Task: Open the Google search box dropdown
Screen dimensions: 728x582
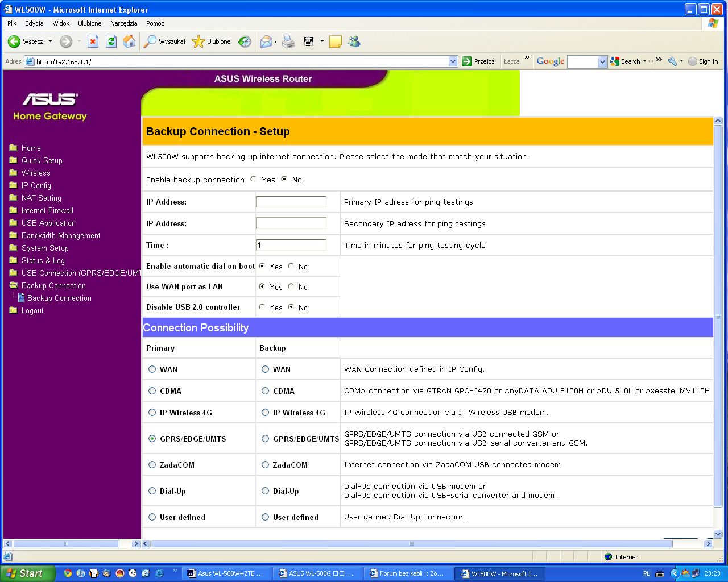Action: pos(603,61)
